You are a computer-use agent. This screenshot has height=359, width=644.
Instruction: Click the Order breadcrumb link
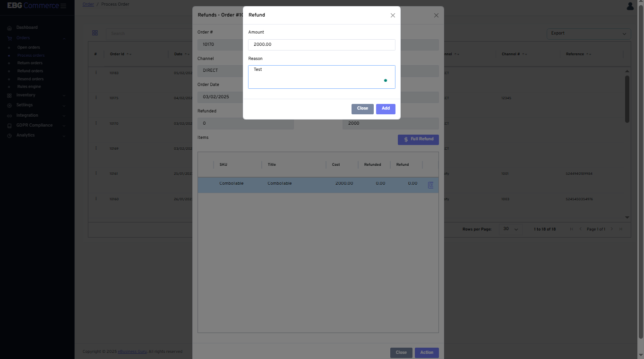(x=88, y=4)
